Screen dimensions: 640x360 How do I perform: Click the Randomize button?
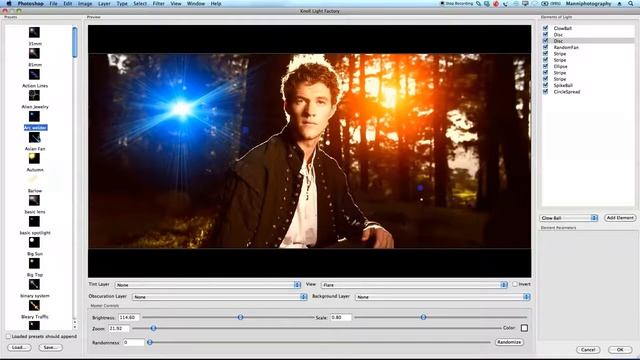coord(509,342)
